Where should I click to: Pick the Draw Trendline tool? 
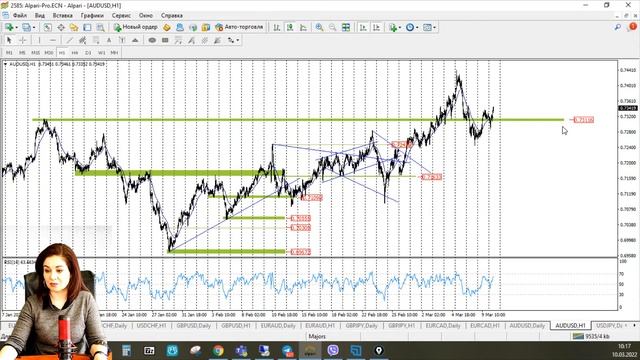[69, 40]
